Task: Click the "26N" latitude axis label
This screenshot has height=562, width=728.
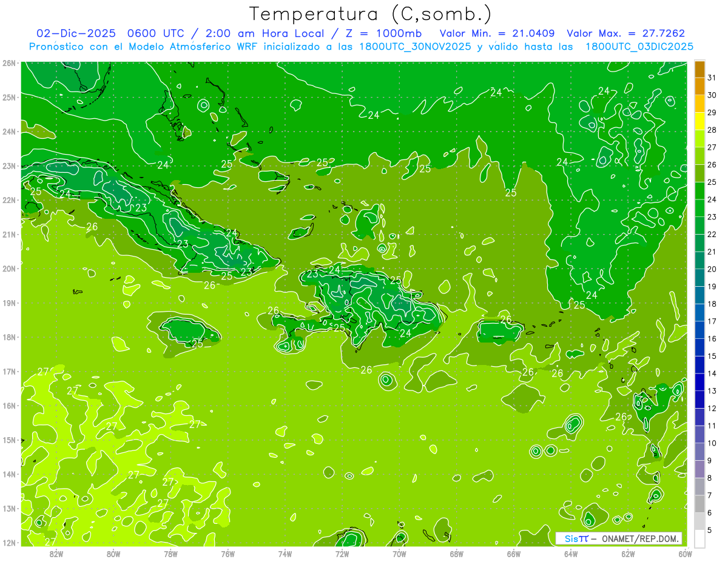Action: (x=9, y=63)
